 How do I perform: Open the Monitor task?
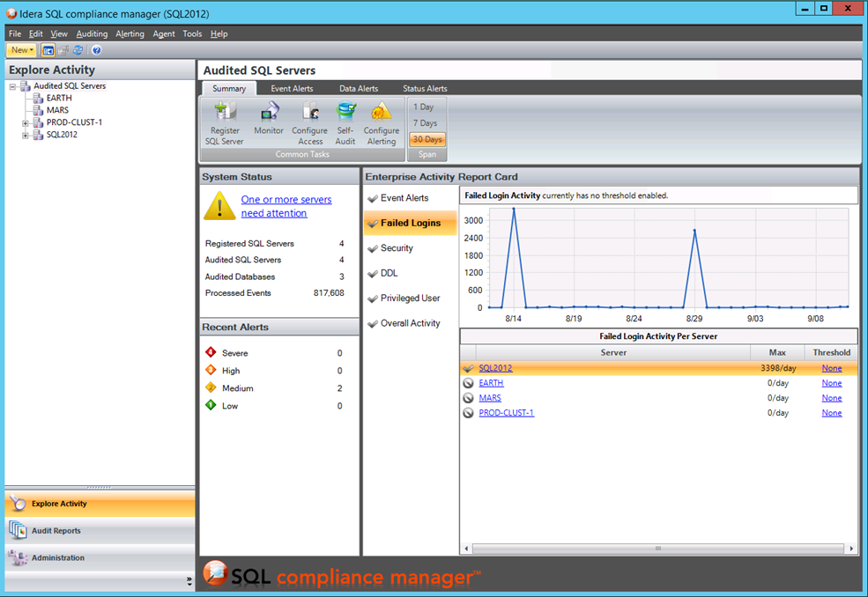(269, 112)
